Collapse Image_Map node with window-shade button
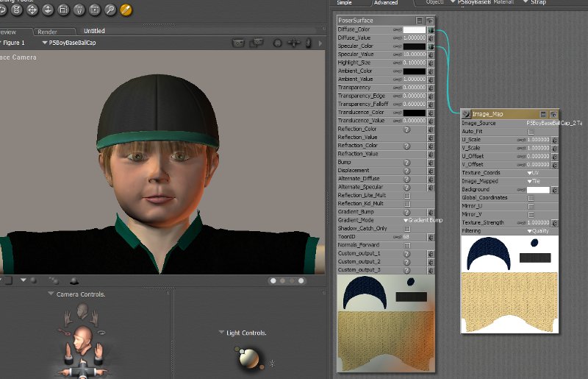 [543, 114]
